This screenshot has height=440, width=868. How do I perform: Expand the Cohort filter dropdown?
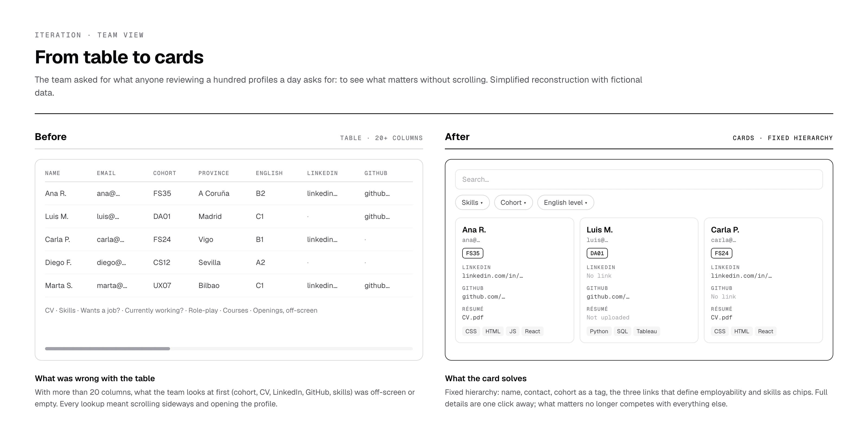[x=513, y=202]
